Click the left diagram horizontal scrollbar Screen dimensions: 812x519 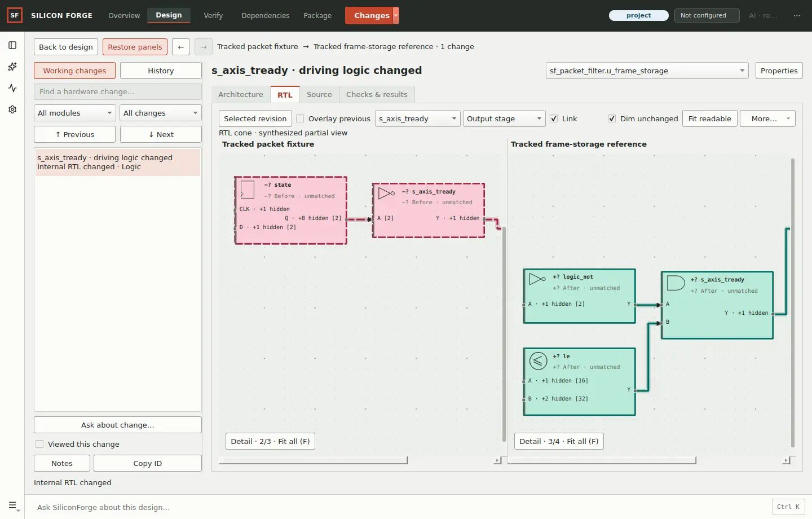pyautogui.click(x=313, y=460)
